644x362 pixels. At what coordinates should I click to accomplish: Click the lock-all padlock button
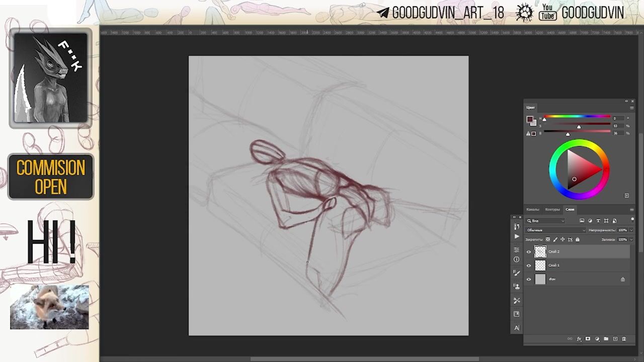tap(577, 239)
